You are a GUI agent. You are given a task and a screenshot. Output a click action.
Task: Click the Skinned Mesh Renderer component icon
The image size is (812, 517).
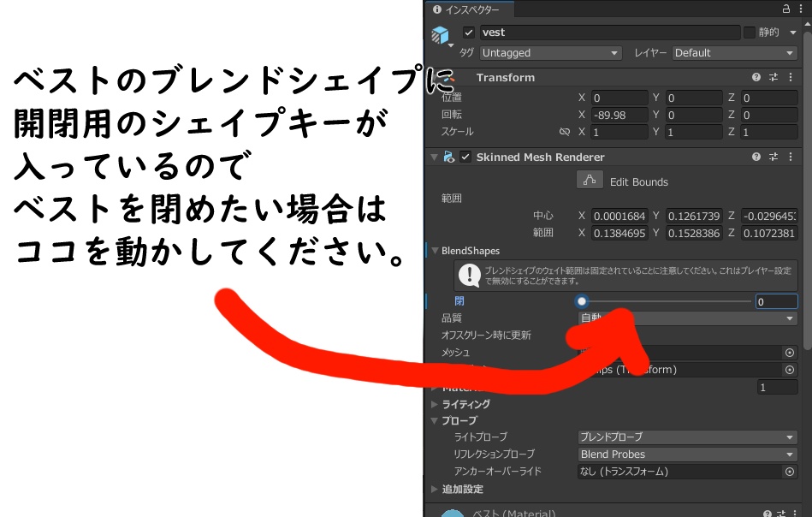pos(448,157)
